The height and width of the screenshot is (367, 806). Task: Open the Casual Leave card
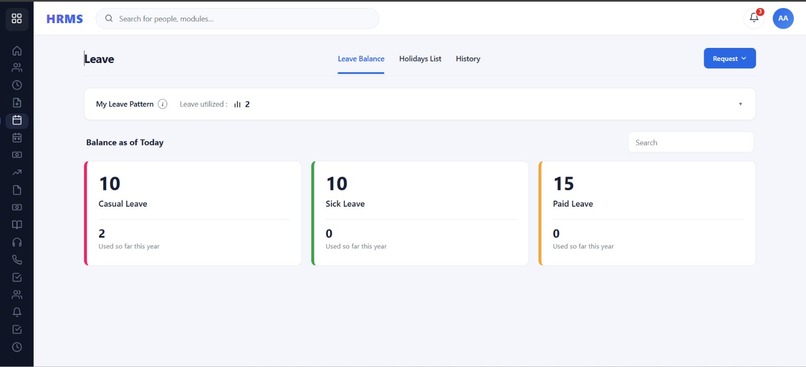(x=193, y=213)
